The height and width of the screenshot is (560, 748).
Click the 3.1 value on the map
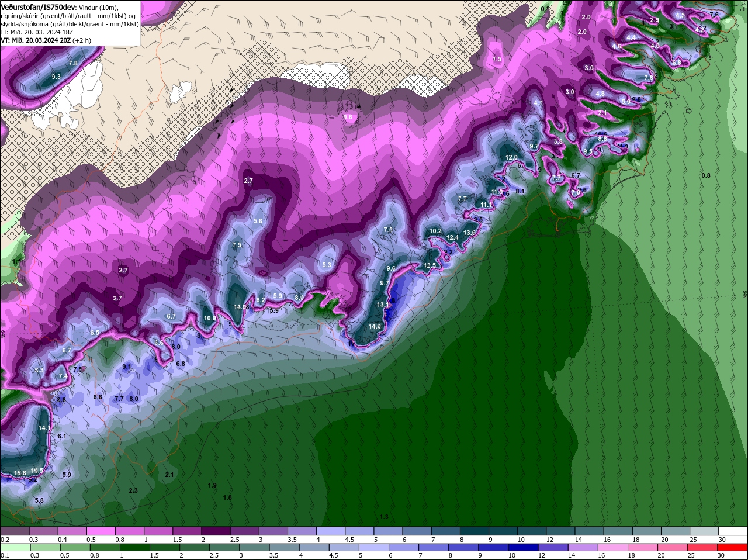tap(674, 26)
